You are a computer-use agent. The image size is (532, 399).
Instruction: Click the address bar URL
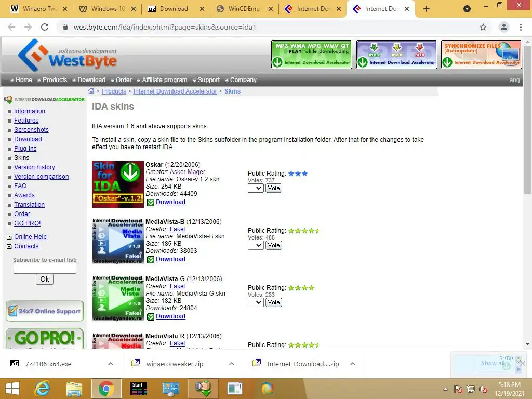(165, 27)
